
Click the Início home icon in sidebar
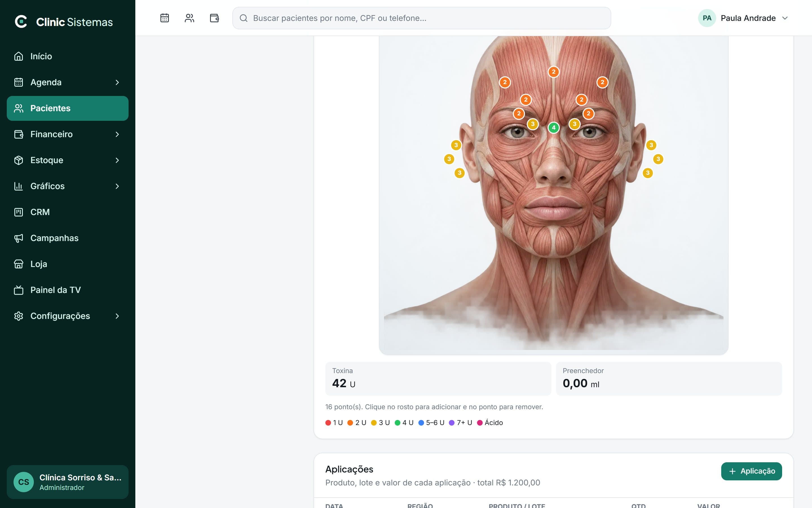coord(18,56)
